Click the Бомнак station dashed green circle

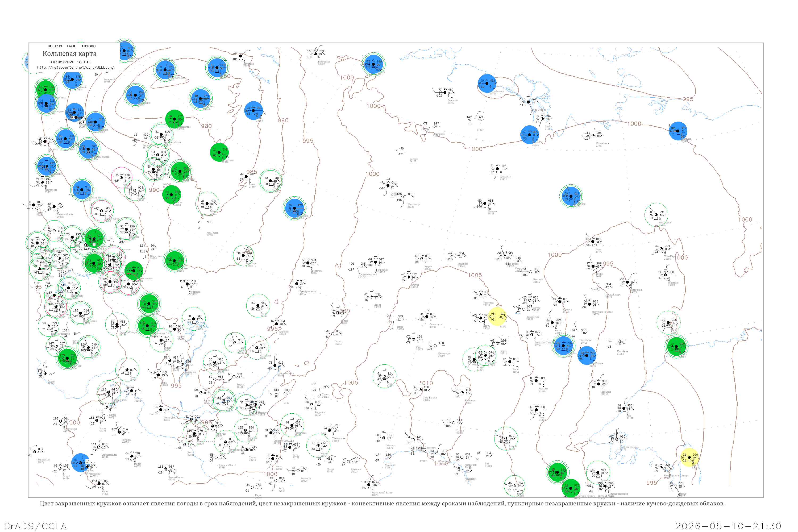[x=506, y=438]
